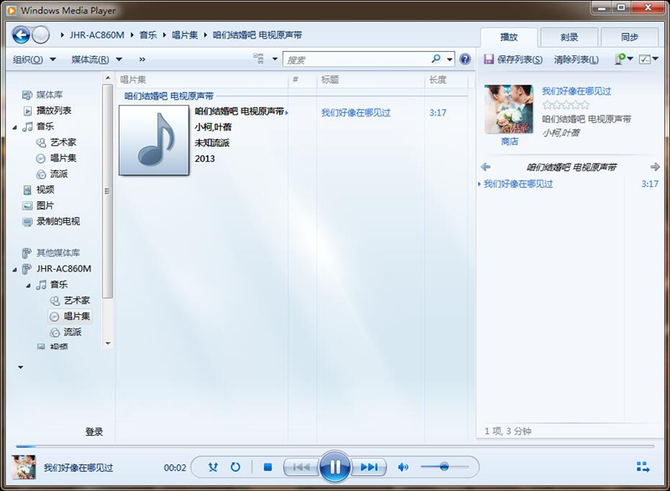Toggle repeat playback
This screenshot has height=491, width=670.
[235, 467]
